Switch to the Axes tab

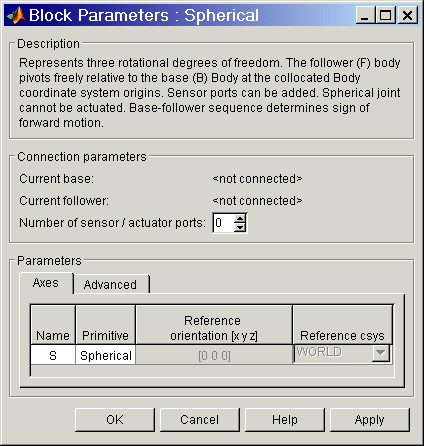(x=46, y=283)
